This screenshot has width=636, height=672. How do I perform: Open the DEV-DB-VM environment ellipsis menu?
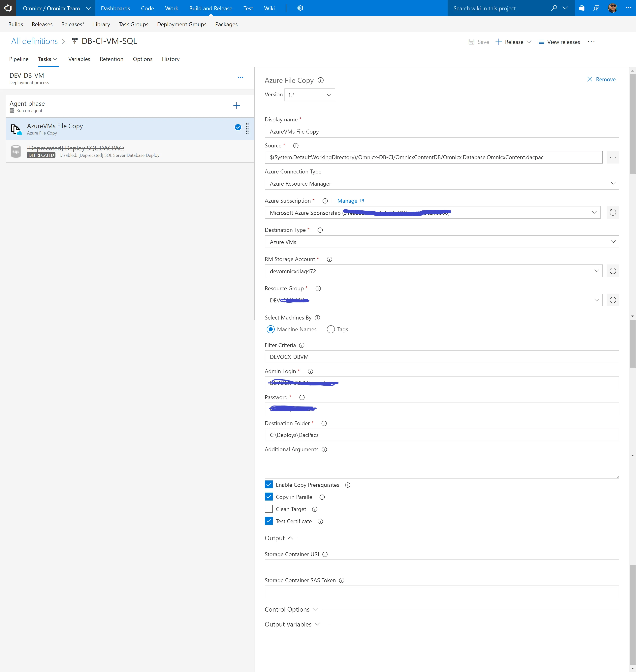tap(240, 78)
